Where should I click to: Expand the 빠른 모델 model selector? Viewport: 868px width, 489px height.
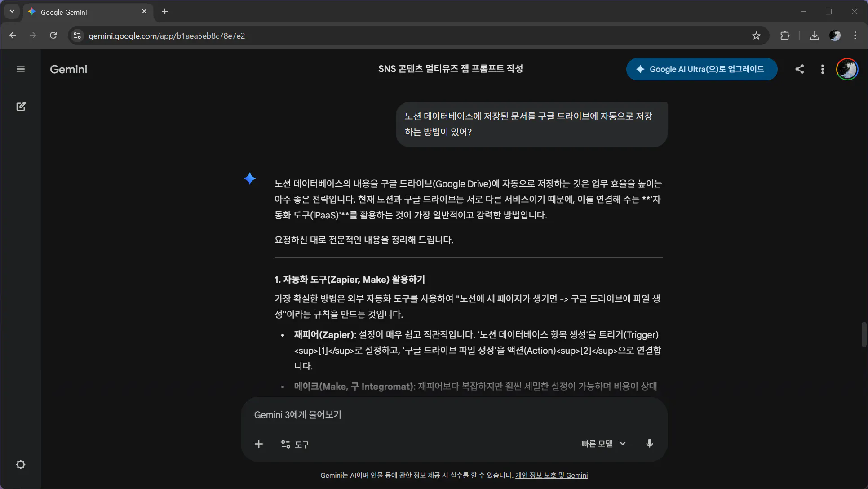(603, 444)
